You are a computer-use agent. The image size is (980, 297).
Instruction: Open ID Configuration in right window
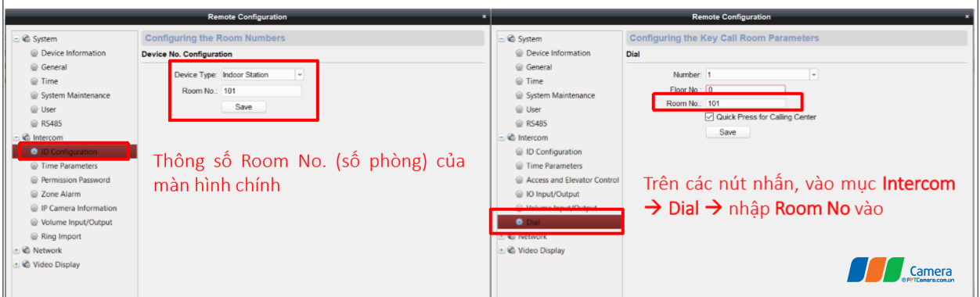point(554,152)
